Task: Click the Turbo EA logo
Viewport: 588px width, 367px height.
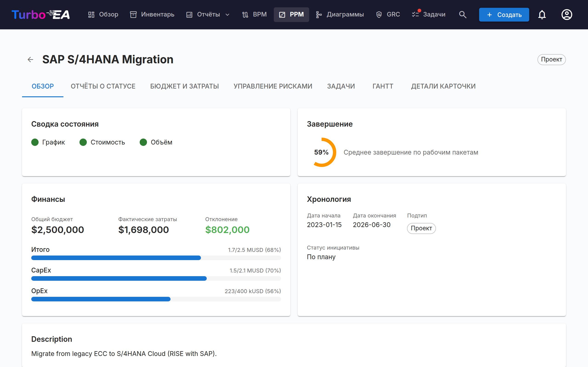Action: 41,14
